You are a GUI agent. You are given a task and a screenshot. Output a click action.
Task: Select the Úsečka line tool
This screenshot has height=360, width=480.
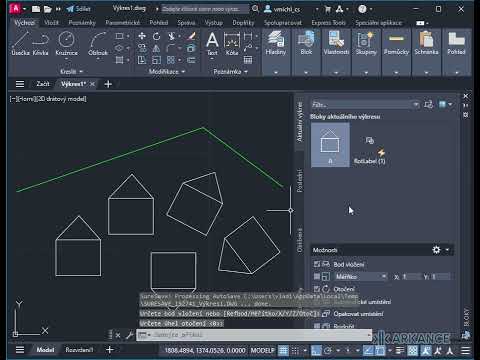(20, 43)
